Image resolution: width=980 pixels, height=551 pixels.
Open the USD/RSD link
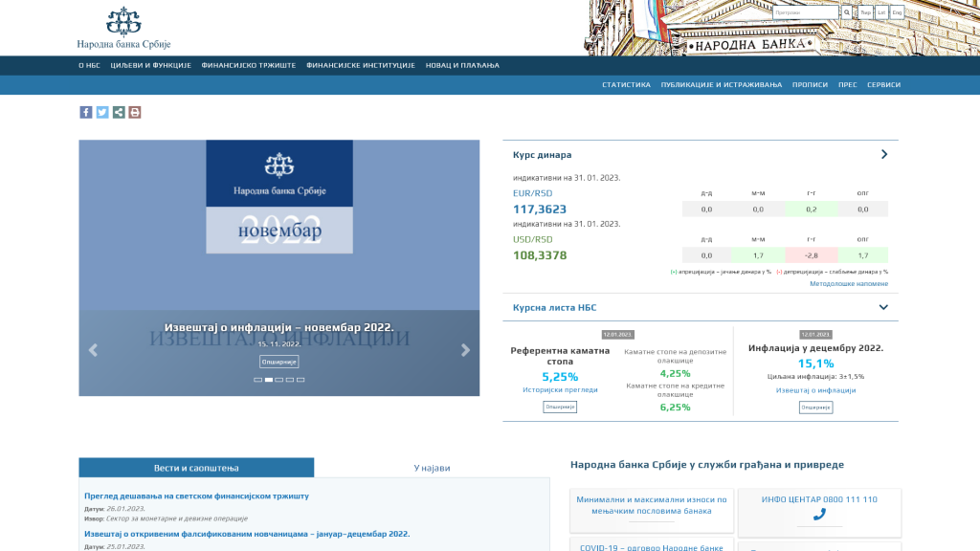click(532, 240)
